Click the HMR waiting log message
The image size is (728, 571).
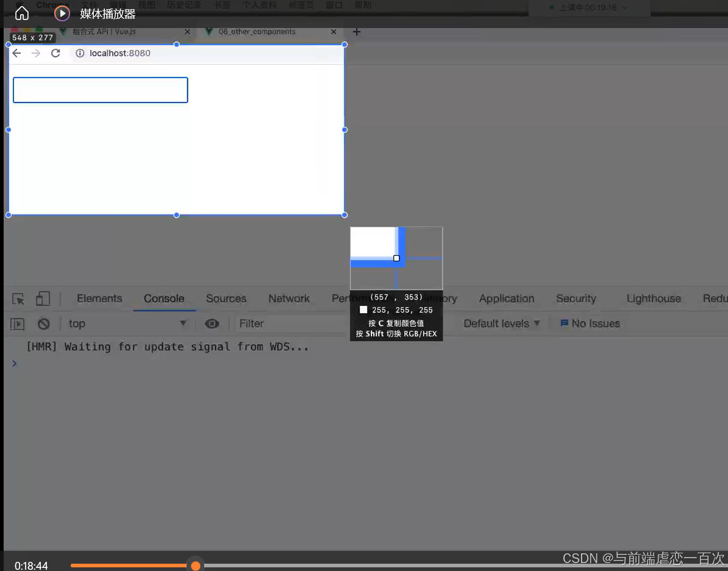[168, 347]
